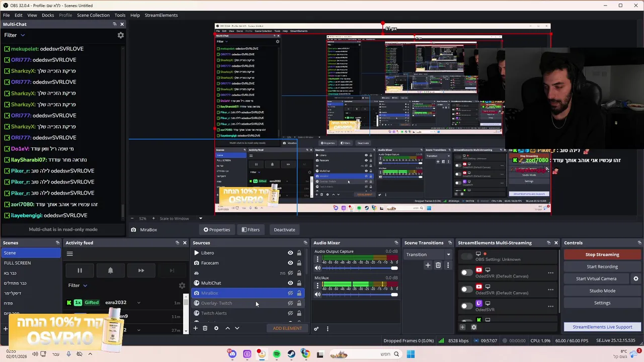Open the Audio Mixer three-dot menu
Image resolution: width=644 pixels, height=362 pixels.
tap(328, 329)
